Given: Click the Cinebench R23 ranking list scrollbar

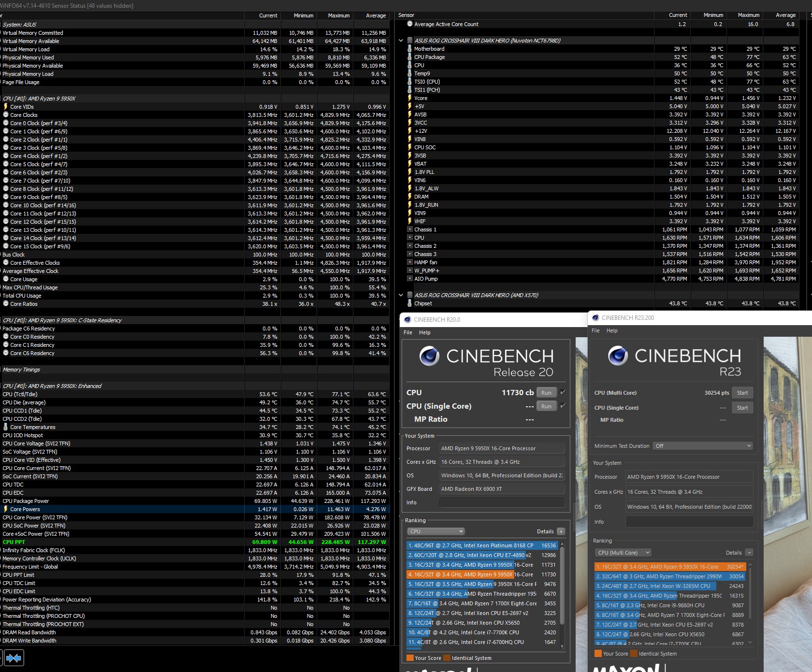Looking at the screenshot, I should [750, 603].
